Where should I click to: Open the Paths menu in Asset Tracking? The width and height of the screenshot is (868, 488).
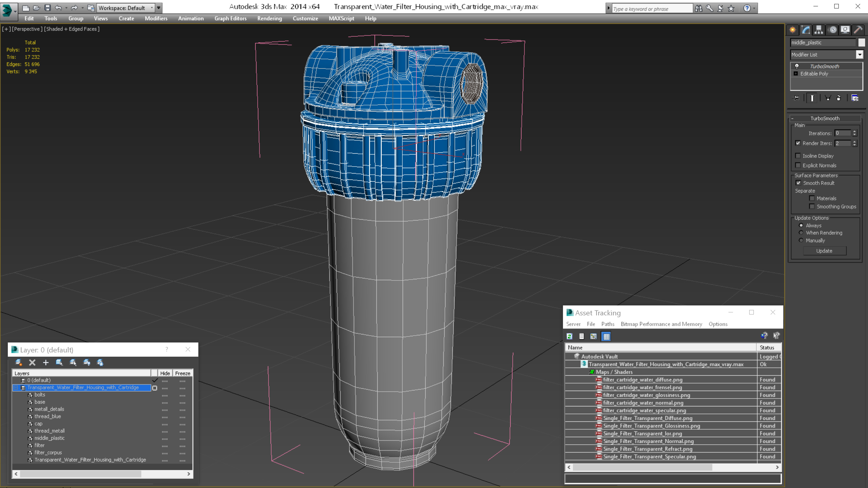click(608, 324)
